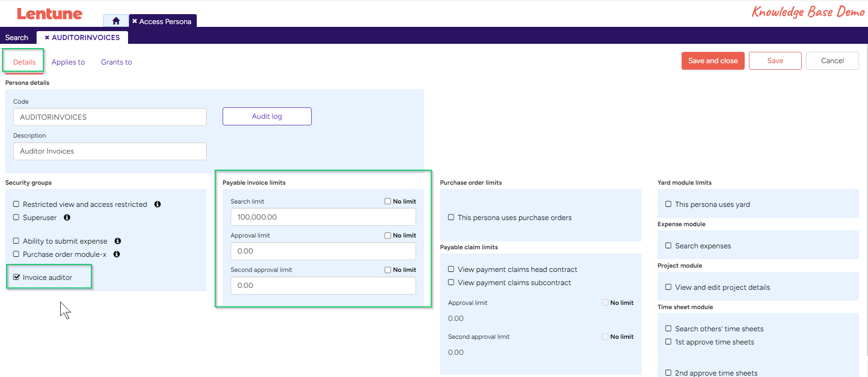Tick Purchase order module-x checkbox
Viewport: 868px width, 377px height.
pos(16,254)
